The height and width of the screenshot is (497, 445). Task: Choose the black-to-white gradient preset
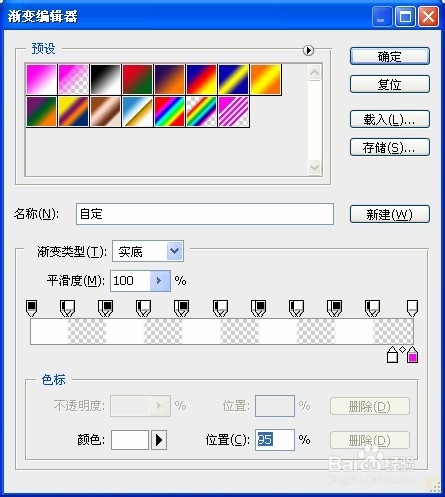pyautogui.click(x=106, y=80)
